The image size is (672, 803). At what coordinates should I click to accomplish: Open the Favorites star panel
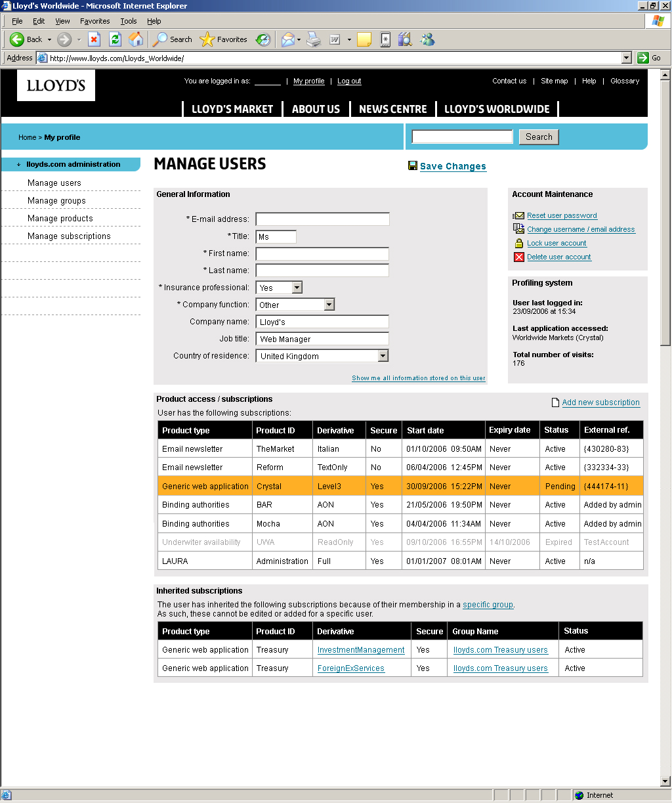224,39
